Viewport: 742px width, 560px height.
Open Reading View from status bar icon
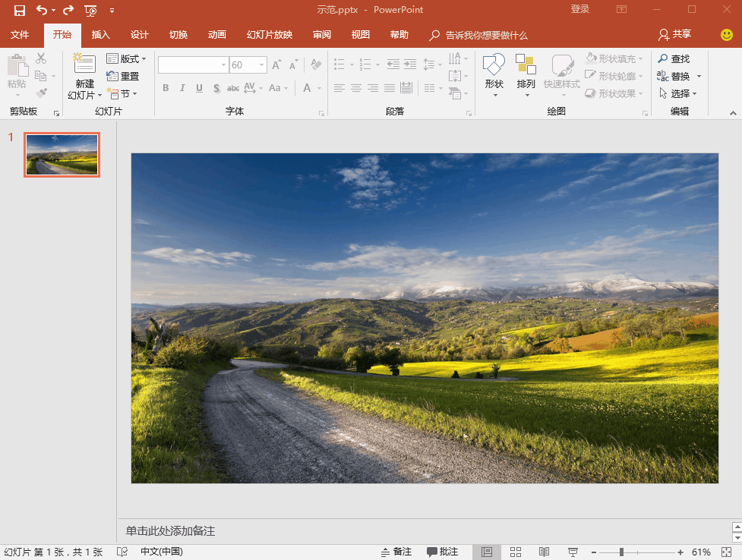tap(544, 552)
